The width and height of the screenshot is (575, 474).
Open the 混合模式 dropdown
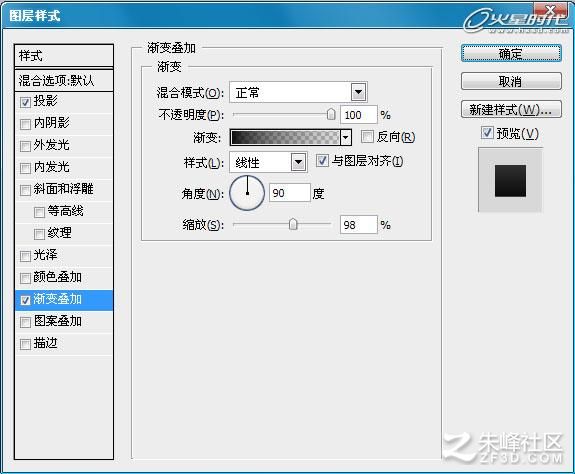pos(359,92)
